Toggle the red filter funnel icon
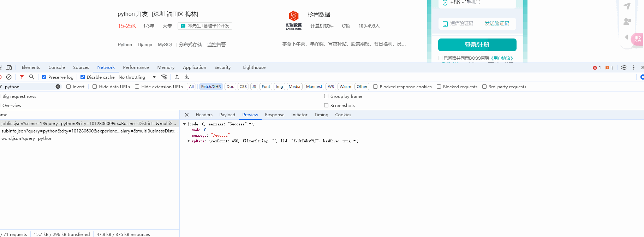This screenshot has width=644, height=237. (22, 77)
